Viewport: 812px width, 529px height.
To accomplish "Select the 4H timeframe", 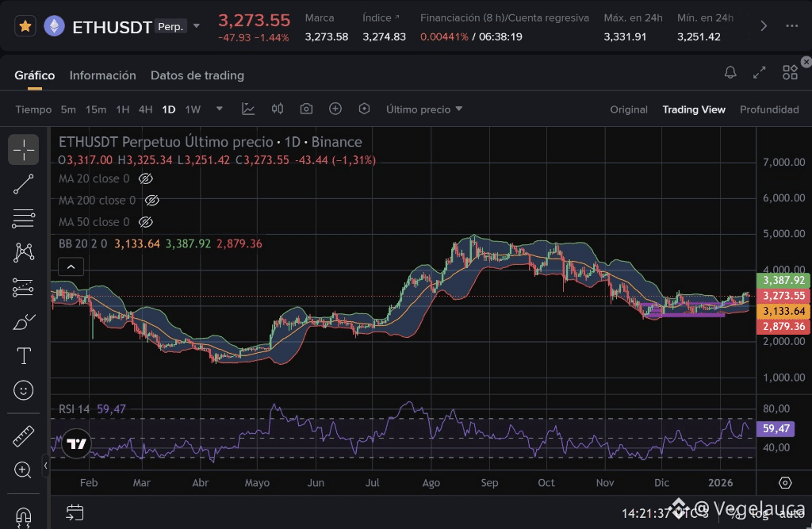I will [145, 109].
